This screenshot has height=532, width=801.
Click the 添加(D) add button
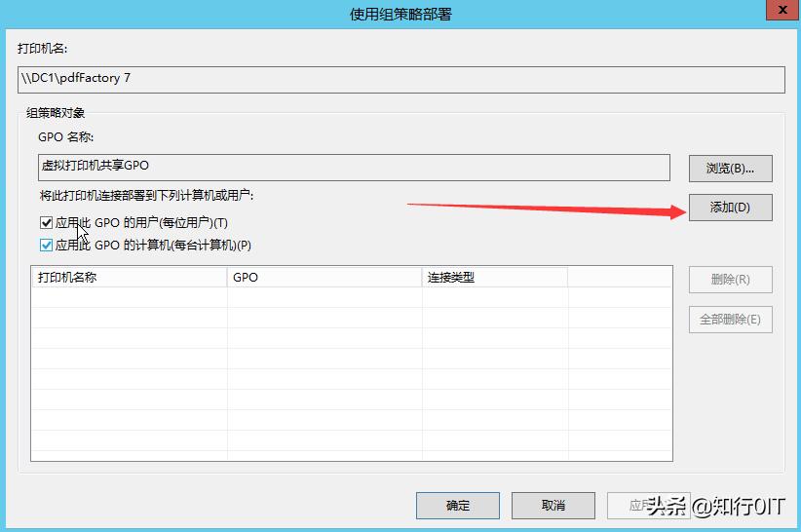pos(731,208)
